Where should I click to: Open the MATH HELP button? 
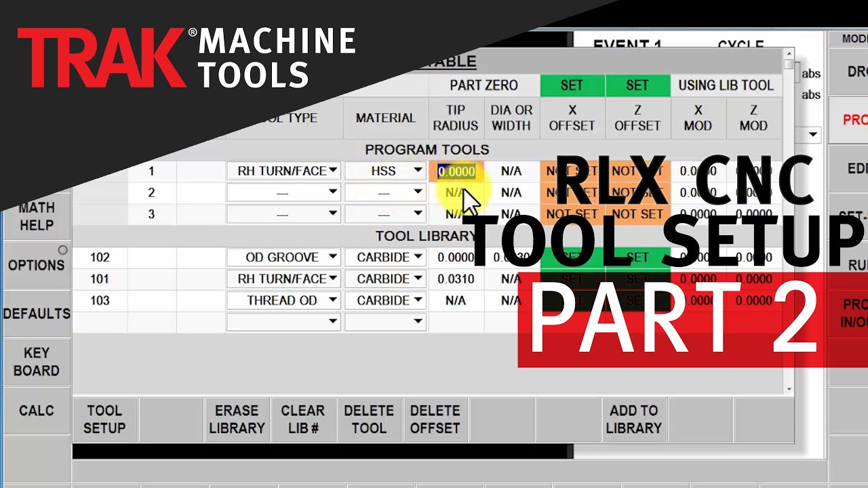(36, 216)
